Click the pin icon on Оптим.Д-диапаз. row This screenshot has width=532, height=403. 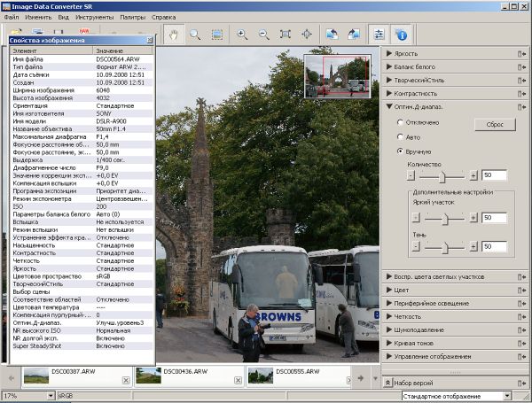coord(522,107)
